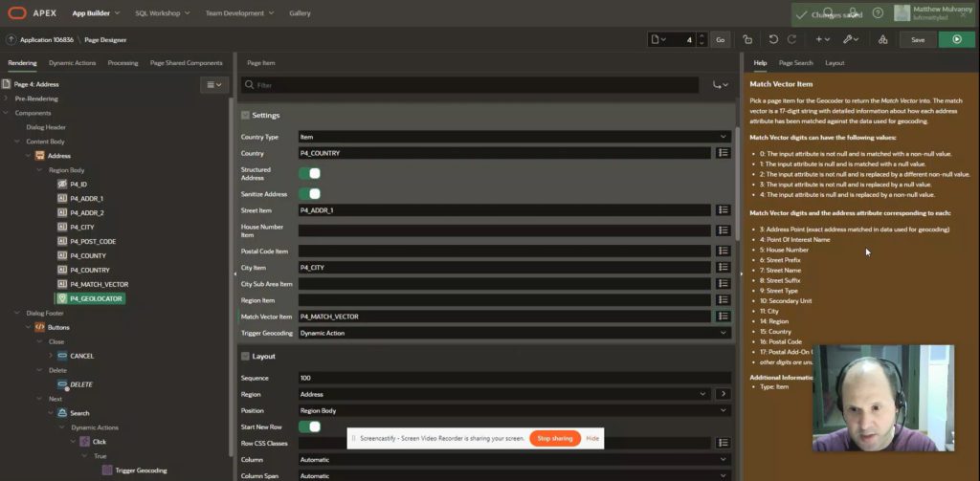
Task: Click the Save button
Action: point(918,39)
